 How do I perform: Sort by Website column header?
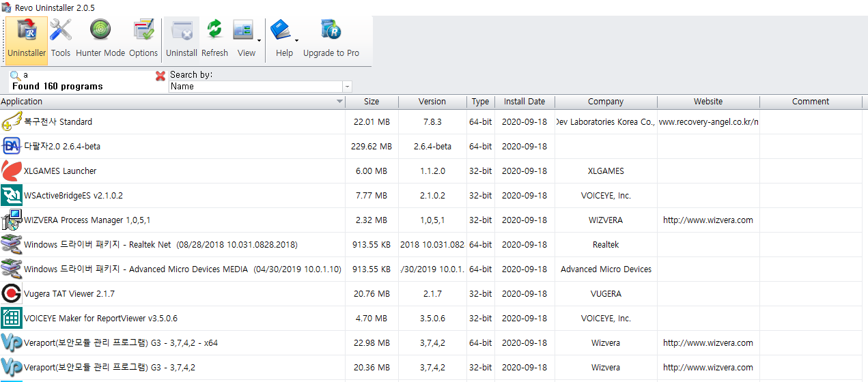tap(708, 102)
